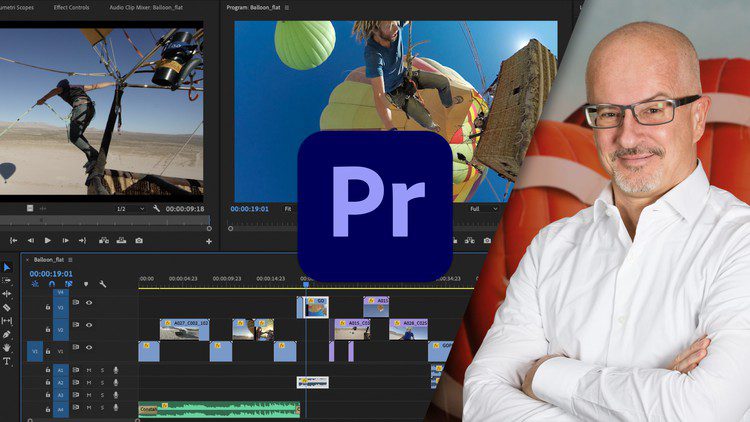This screenshot has width=750, height=422.
Task: Click the Source monitor scrub bar
Action: (x=105, y=221)
